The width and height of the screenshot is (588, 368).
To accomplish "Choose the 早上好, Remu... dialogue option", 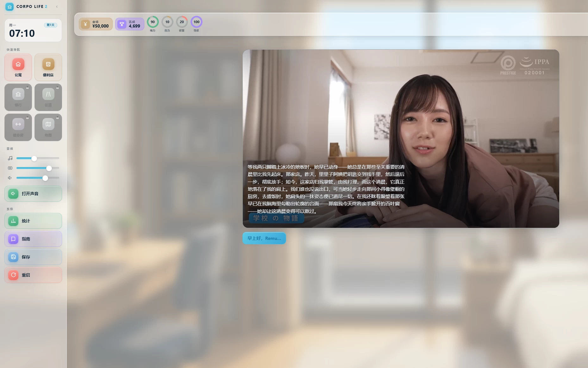I will [264, 238].
